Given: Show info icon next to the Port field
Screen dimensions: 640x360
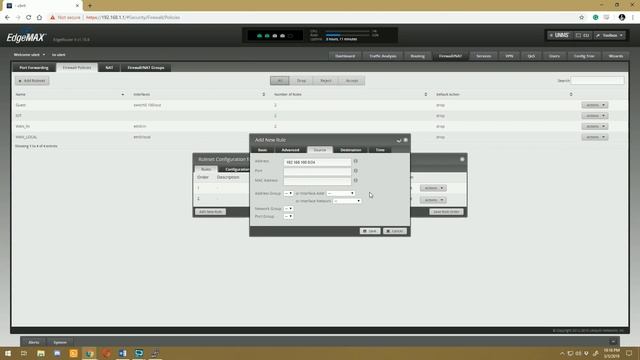Looking at the screenshot, I should 356,171.
